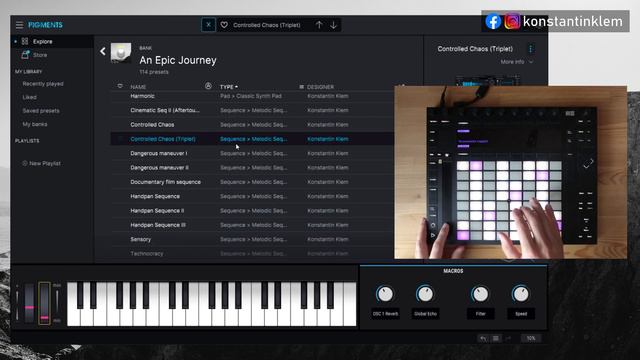Click designer Konstantin Klem in the Controlled Chaos (Triplet) row

(x=328, y=139)
